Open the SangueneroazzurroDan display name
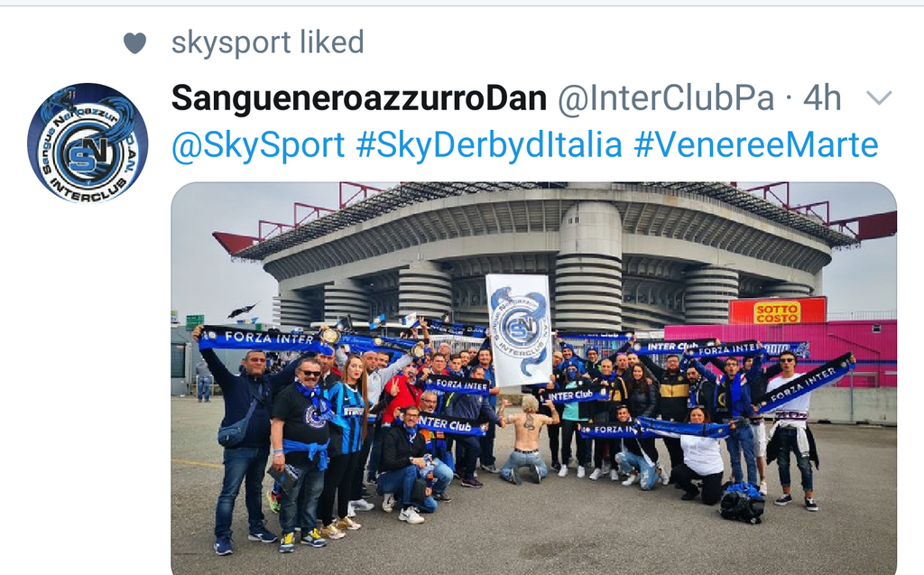This screenshot has width=924, height=575. (x=359, y=97)
